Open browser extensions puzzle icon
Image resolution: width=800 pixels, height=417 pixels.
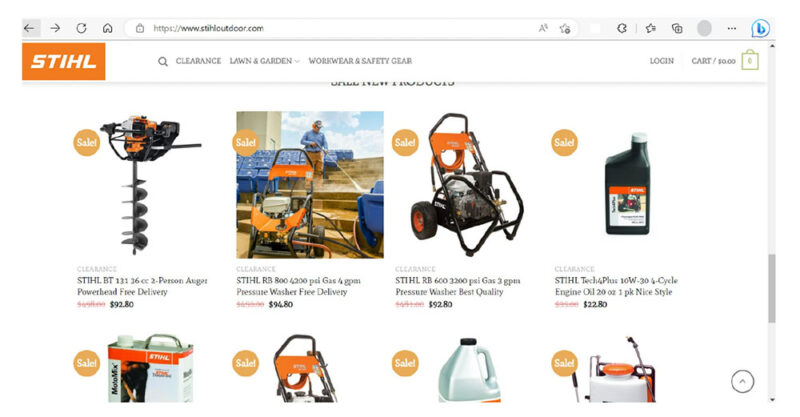(x=621, y=28)
